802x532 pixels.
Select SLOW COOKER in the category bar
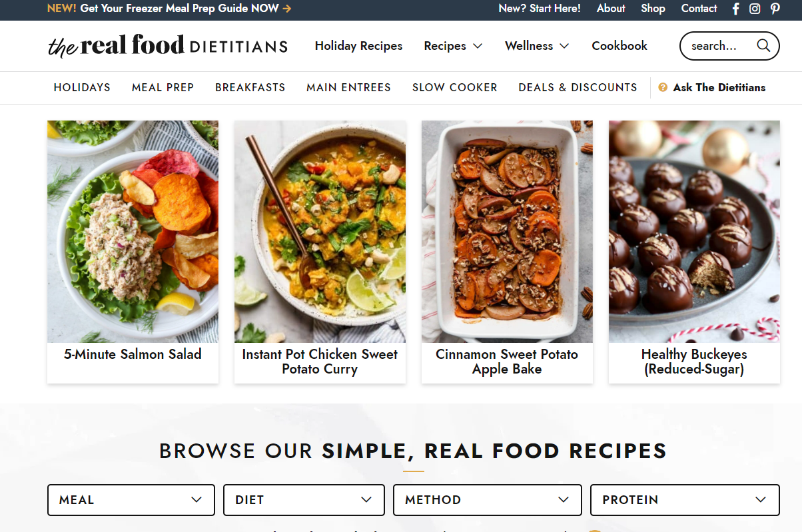click(455, 87)
